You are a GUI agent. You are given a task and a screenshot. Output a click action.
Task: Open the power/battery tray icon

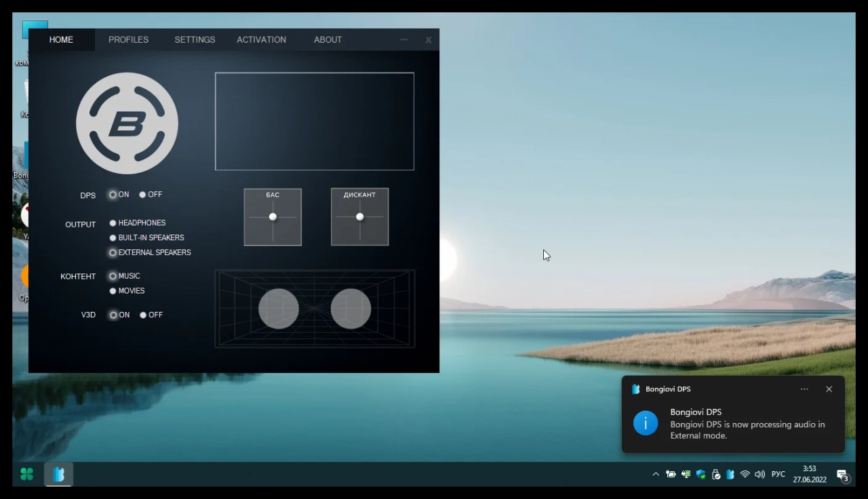(671, 475)
